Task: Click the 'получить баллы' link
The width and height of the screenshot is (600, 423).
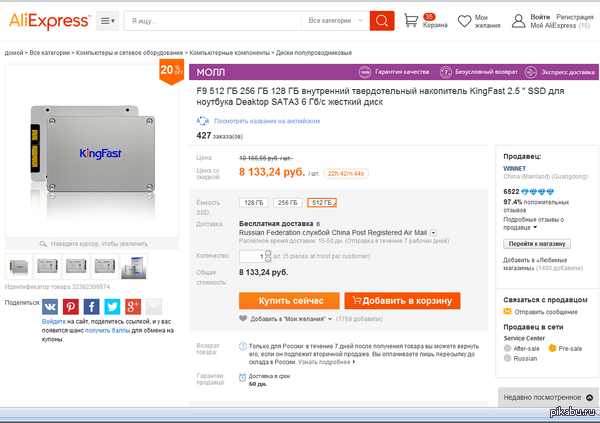Action: 107,330
